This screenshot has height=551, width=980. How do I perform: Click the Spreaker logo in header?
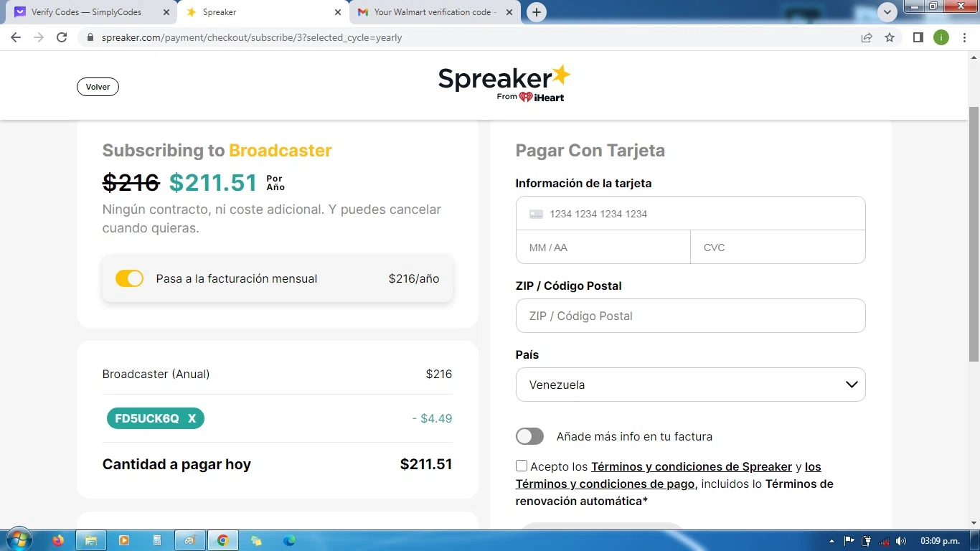point(504,84)
